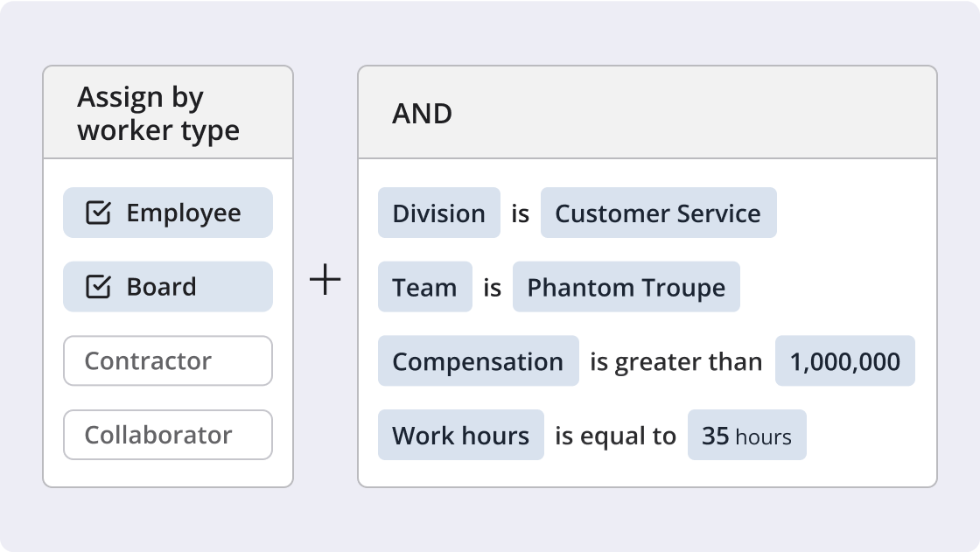Enable the Collaborator worker type
Screen dimensions: 980x552
click(167, 435)
